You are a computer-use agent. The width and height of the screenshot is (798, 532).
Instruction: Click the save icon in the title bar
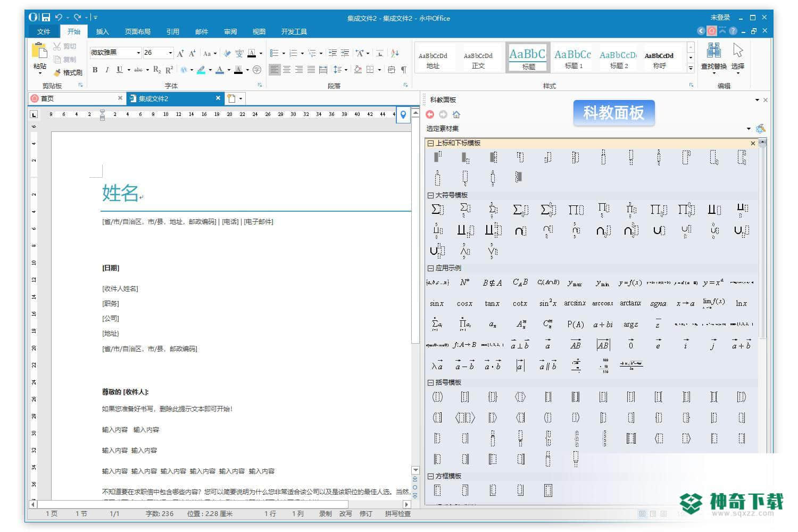pos(46,18)
